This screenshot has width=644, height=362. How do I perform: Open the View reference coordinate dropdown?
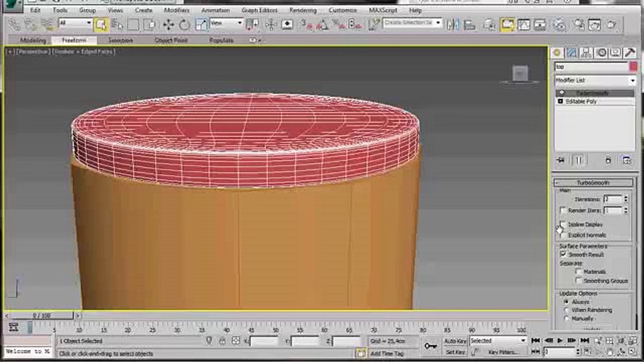(x=226, y=23)
